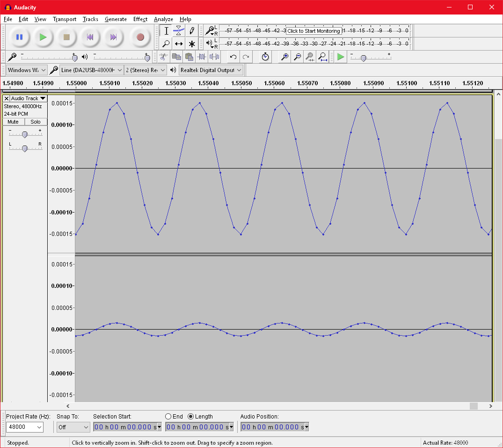
Task: Select the Draw tool pencil
Action: pyautogui.click(x=192, y=31)
